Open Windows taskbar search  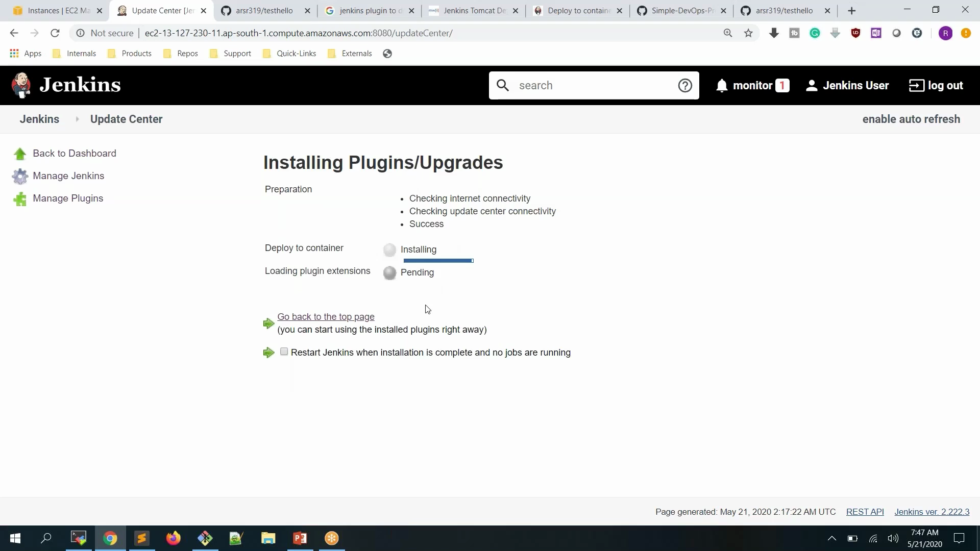click(46, 538)
